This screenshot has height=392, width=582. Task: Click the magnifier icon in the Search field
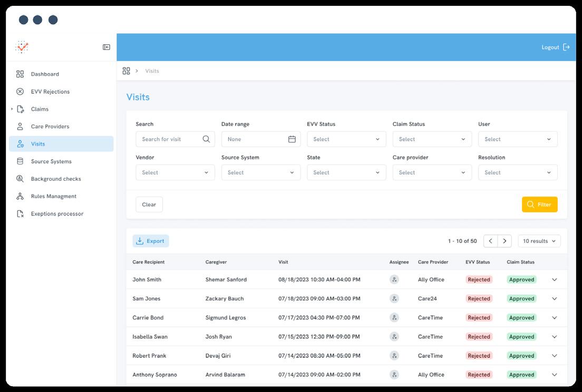(x=206, y=139)
